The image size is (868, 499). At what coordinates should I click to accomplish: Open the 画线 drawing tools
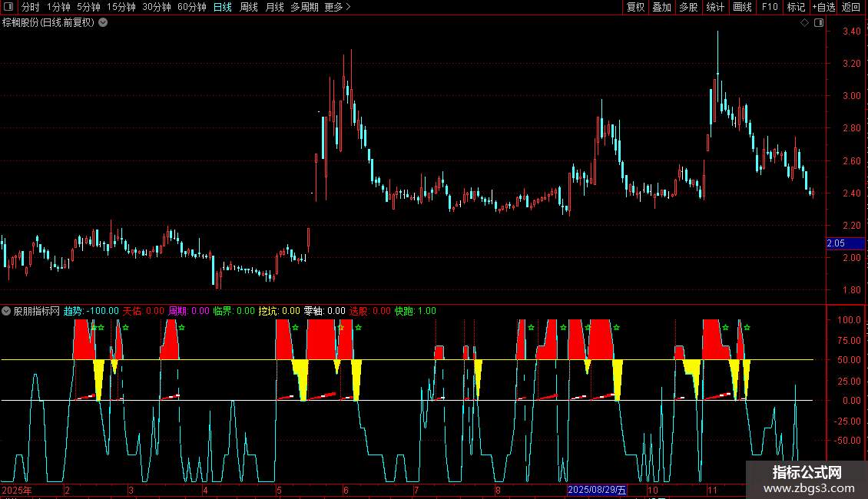tap(742, 7)
